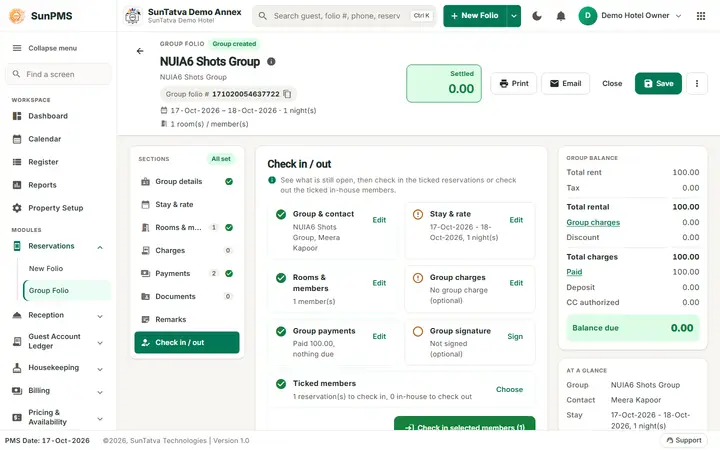
Task: Click the Email button
Action: [x=565, y=84]
